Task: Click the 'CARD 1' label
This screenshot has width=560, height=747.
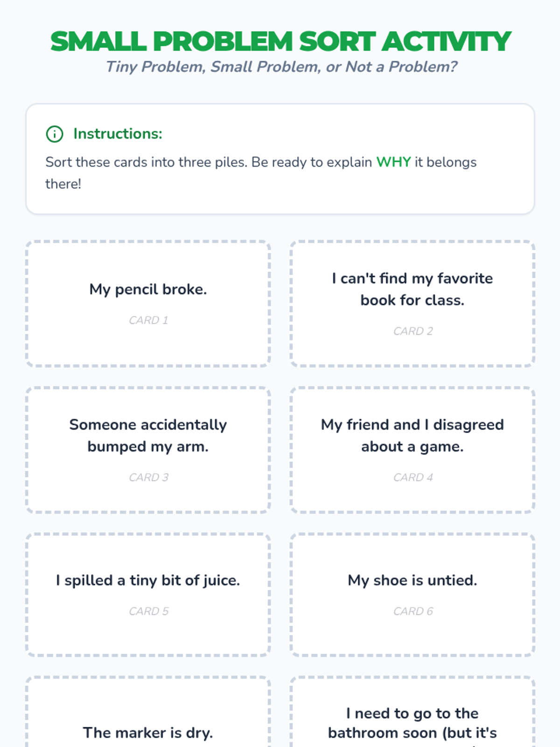Action: point(148,320)
